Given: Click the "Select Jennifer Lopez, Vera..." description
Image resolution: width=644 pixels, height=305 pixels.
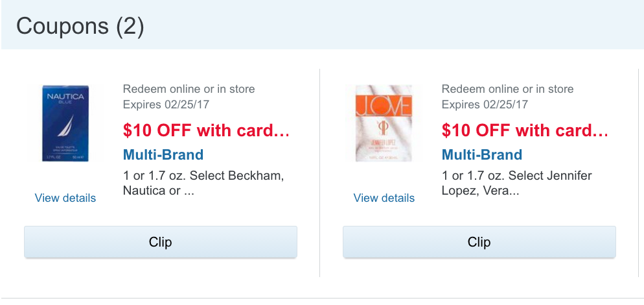Looking at the screenshot, I should tap(516, 183).
